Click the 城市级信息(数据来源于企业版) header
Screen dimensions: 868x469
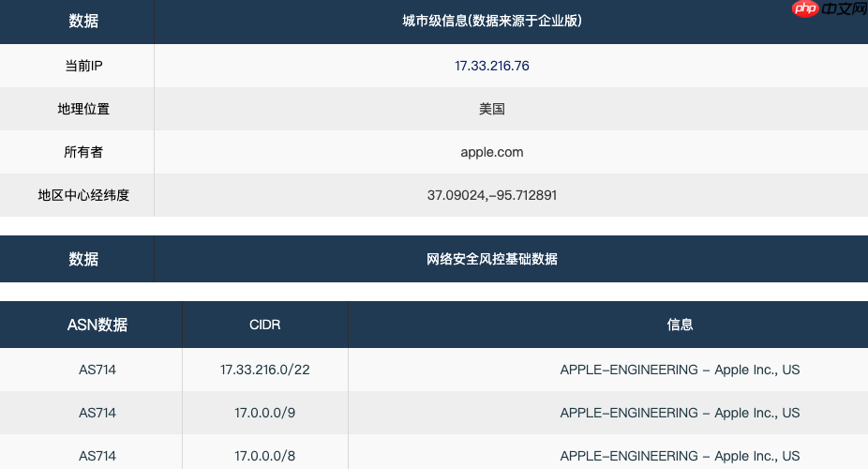(x=491, y=21)
